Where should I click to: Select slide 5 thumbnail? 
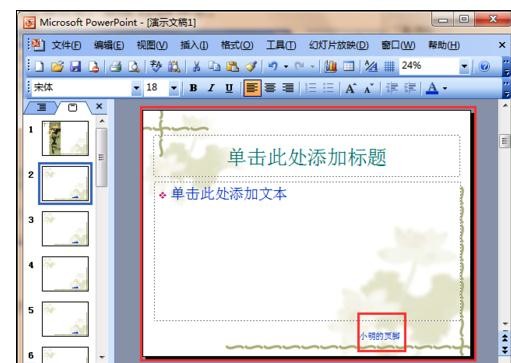coord(65,319)
